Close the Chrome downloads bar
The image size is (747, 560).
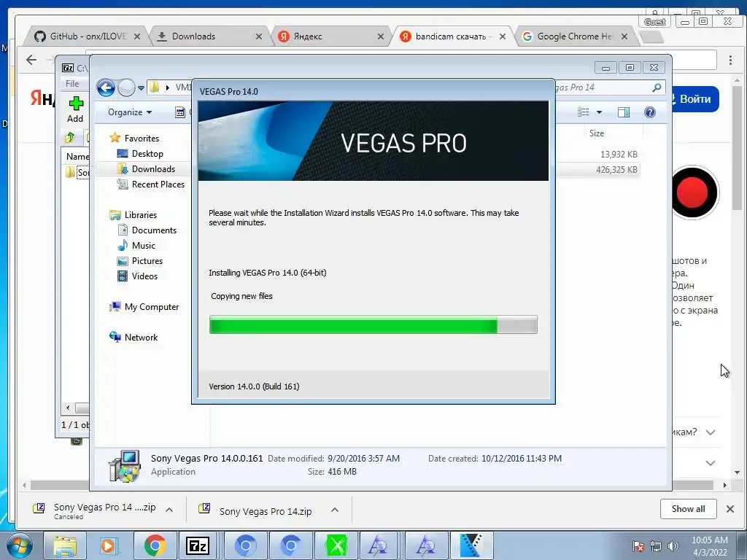point(729,509)
